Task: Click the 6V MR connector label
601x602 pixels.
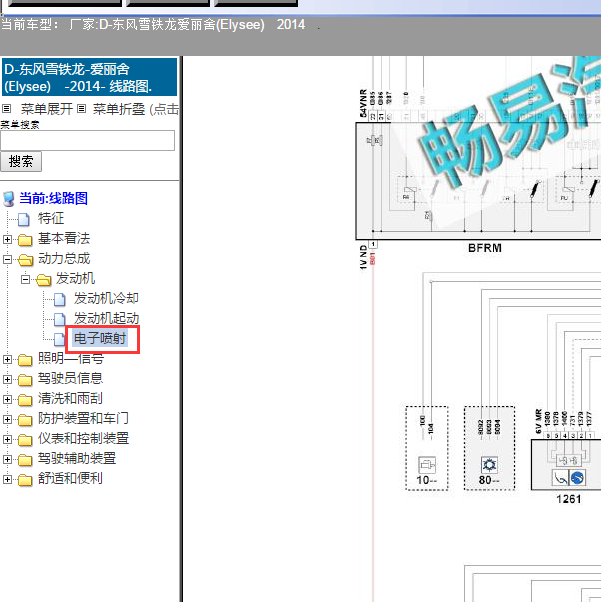Action: click(x=538, y=422)
